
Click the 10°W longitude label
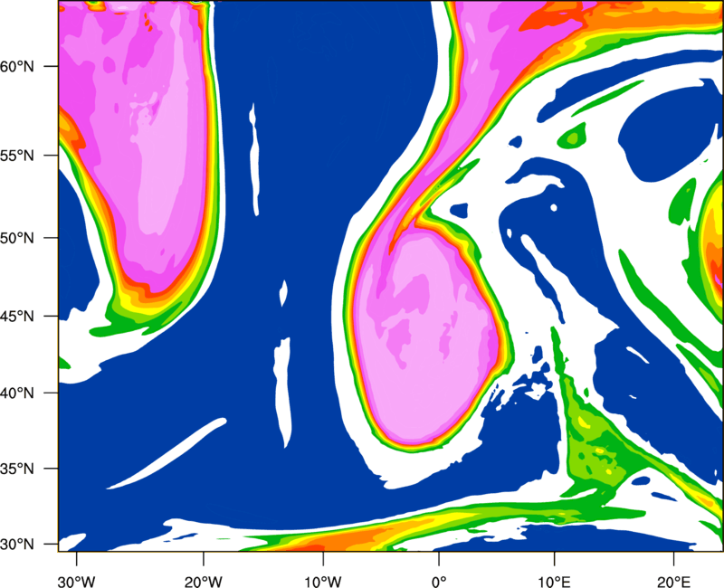point(322,582)
